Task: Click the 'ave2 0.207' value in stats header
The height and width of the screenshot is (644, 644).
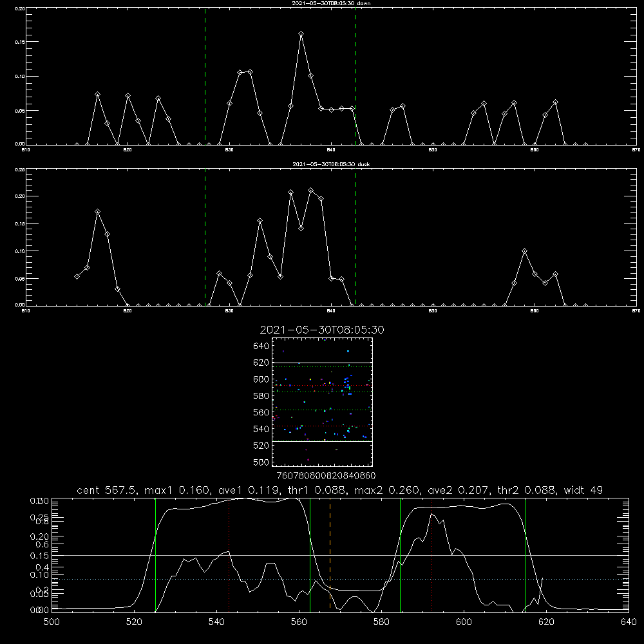Action: pos(460,490)
